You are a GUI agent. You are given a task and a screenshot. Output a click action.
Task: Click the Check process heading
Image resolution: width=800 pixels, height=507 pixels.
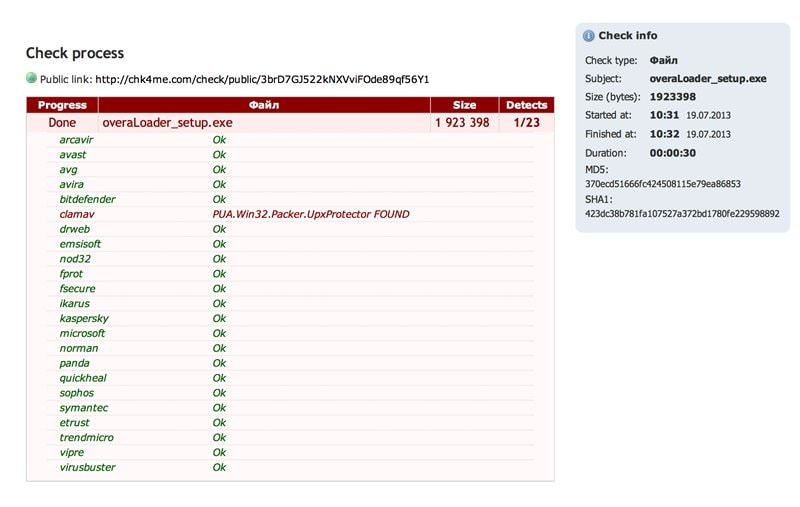coord(75,53)
